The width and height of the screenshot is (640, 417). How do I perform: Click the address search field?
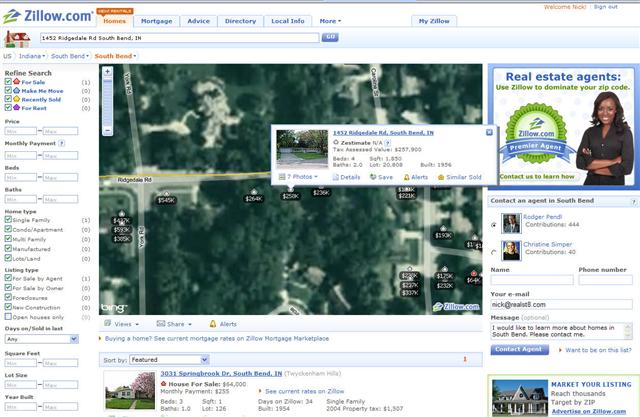click(x=180, y=38)
